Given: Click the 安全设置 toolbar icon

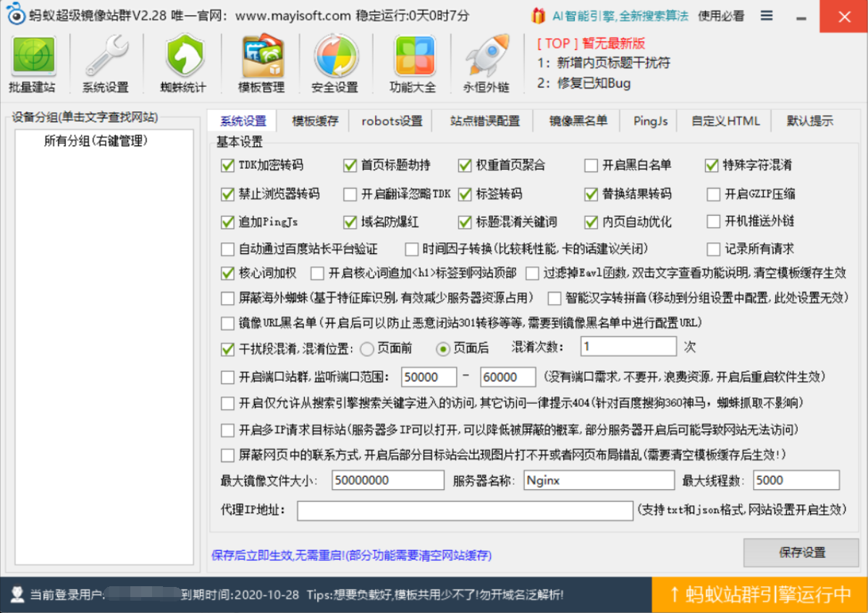Looking at the screenshot, I should [335, 58].
